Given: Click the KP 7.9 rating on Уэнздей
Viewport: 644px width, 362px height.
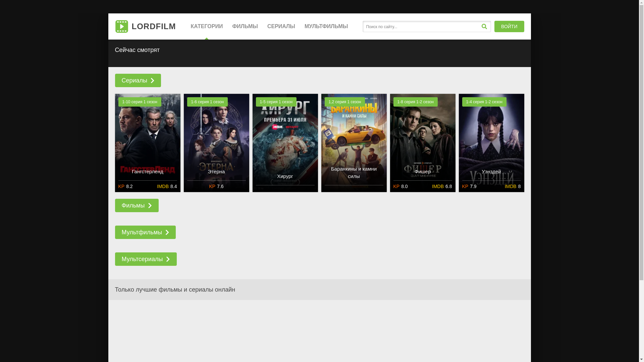Looking at the screenshot, I should 469,186.
